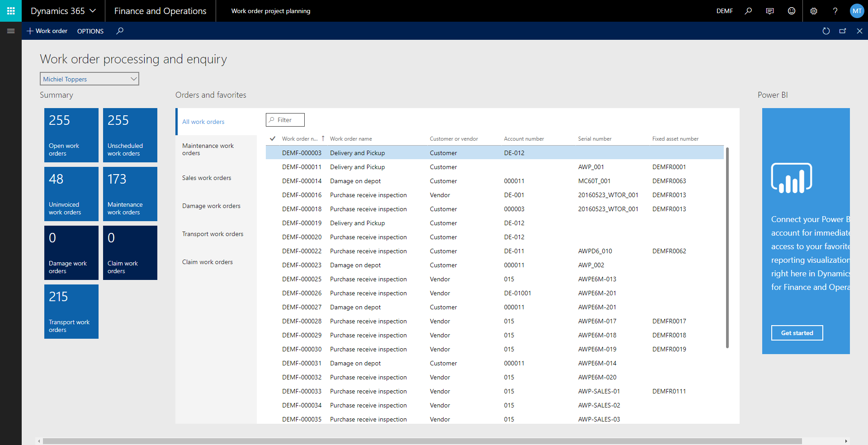Image resolution: width=868 pixels, height=445 pixels.
Task: Click Vendor cell in DEMF-000025 row
Action: click(440, 279)
